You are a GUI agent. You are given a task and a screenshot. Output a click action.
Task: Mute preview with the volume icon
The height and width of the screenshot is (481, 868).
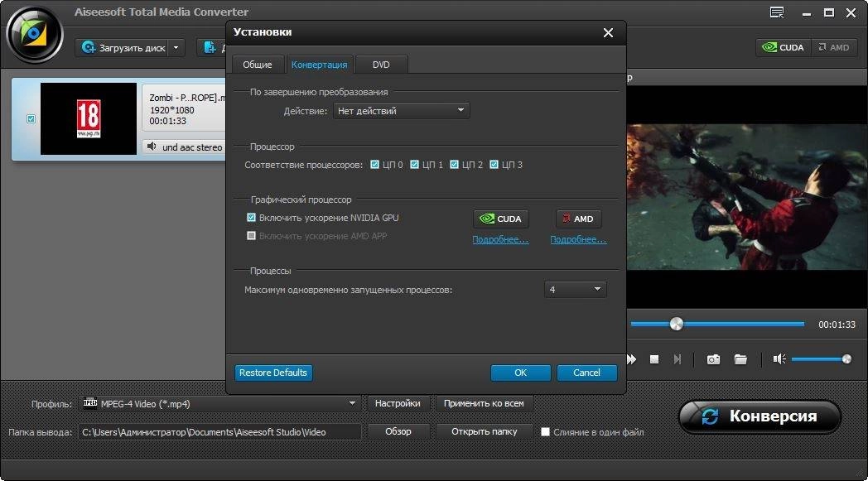[779, 359]
